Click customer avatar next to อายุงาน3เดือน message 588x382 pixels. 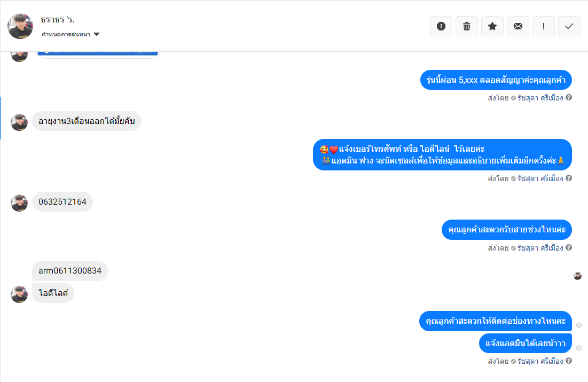[19, 122]
